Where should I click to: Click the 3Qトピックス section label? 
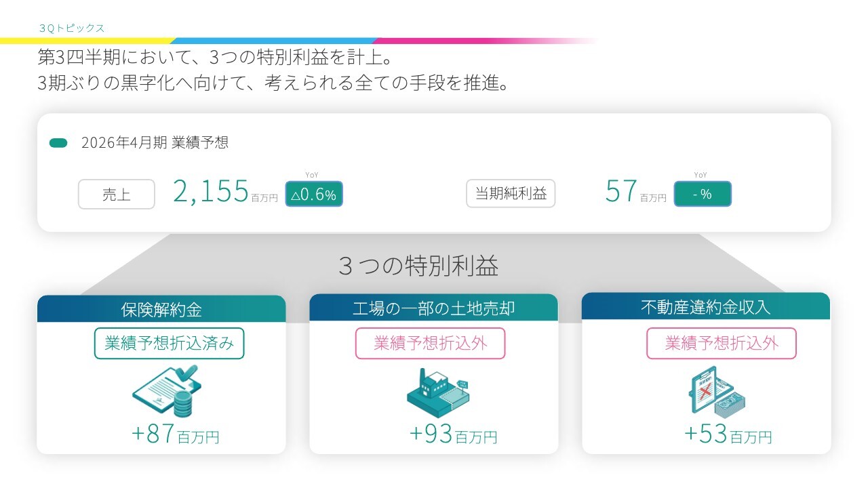pyautogui.click(x=73, y=28)
